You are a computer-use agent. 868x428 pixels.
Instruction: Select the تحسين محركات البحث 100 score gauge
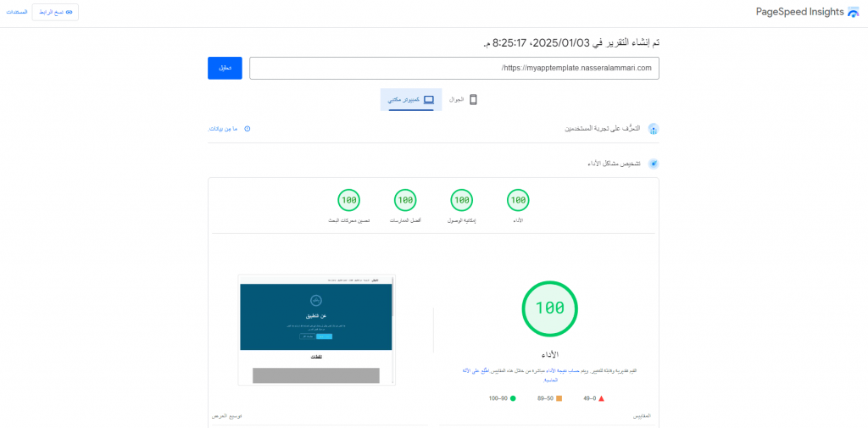(348, 200)
